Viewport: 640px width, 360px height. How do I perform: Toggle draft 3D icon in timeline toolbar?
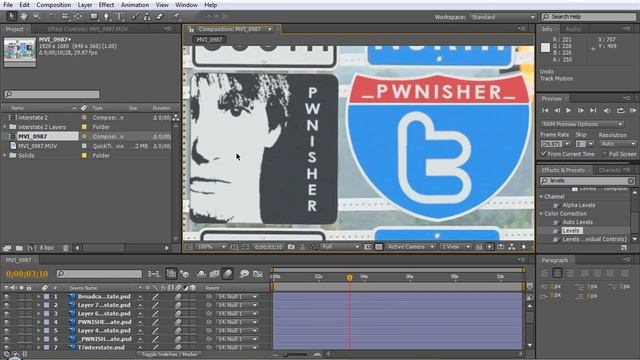click(185, 274)
